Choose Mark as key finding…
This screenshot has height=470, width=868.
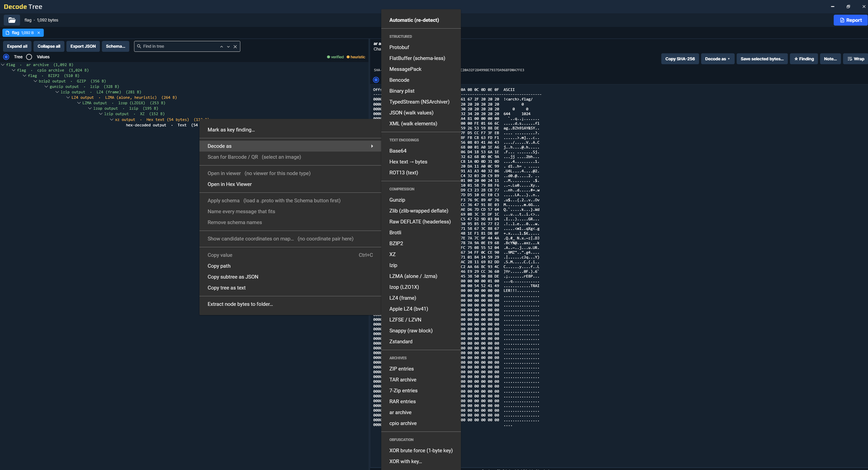[x=290, y=130]
